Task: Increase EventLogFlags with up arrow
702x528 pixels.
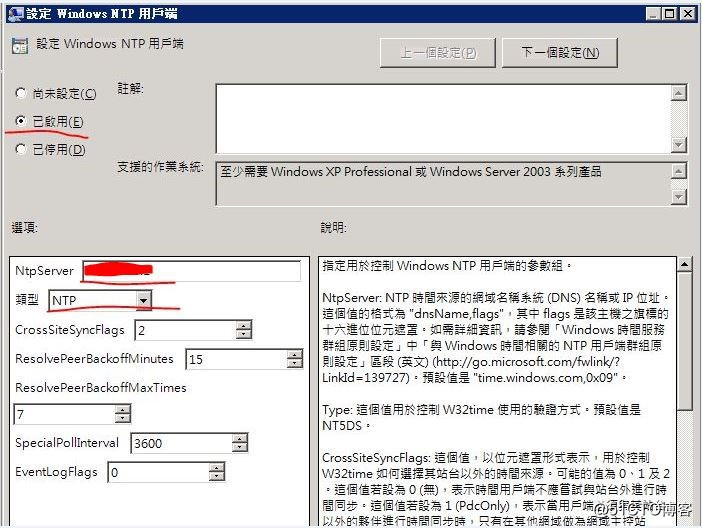Action: (217, 468)
